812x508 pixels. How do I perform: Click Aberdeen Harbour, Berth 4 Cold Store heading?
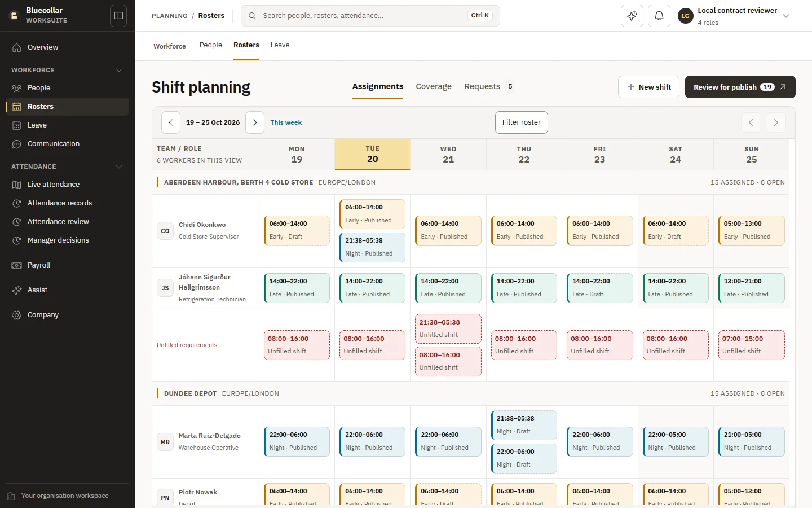(239, 182)
